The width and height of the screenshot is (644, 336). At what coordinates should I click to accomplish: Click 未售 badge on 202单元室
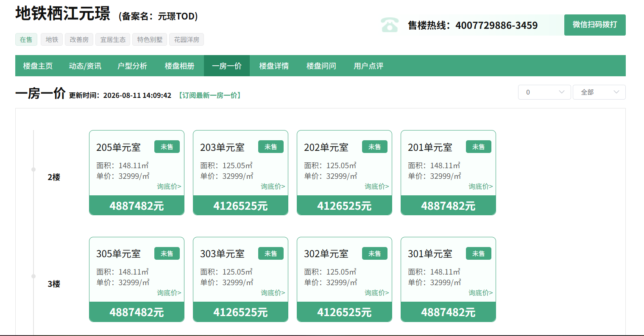pos(375,147)
